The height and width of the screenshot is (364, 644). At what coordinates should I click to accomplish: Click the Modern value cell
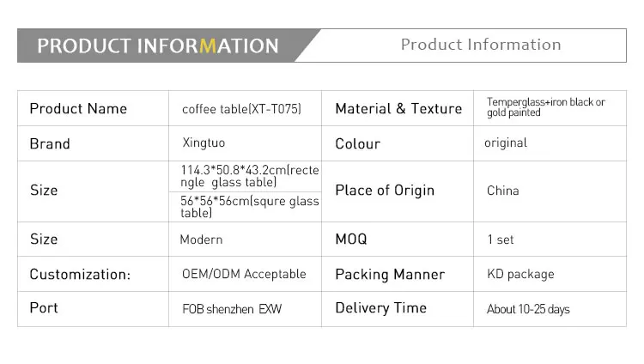[x=201, y=240]
